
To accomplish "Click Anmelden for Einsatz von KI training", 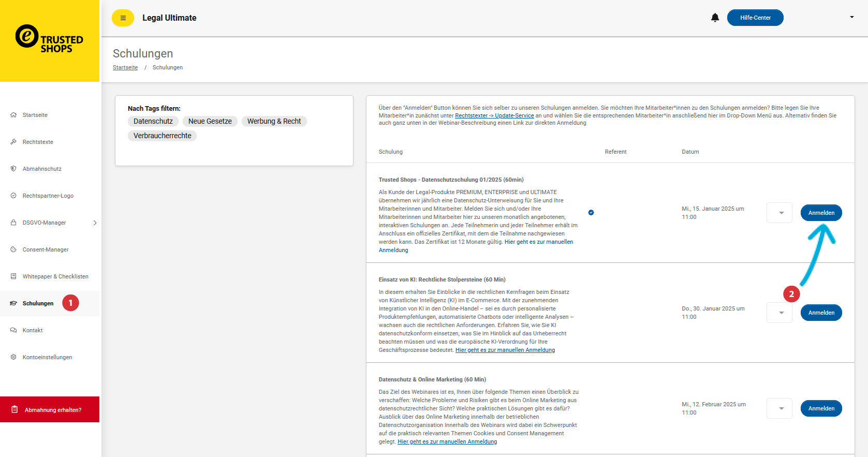I will [x=821, y=313].
